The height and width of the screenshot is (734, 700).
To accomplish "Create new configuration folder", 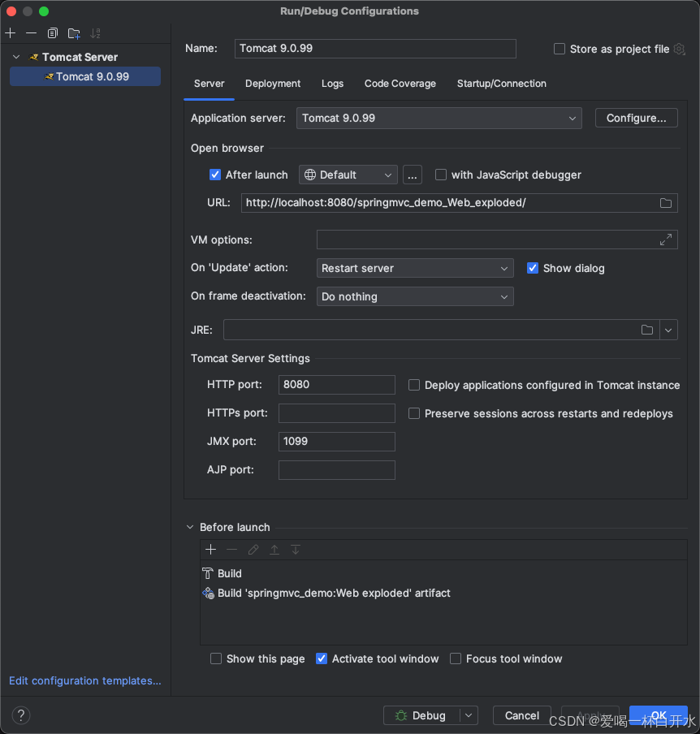I will point(74,33).
